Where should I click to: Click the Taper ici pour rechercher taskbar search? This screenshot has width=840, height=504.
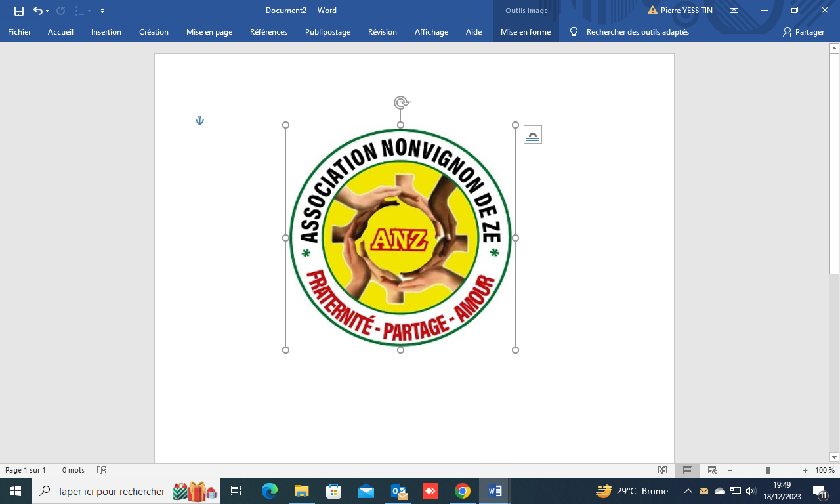click(x=126, y=491)
